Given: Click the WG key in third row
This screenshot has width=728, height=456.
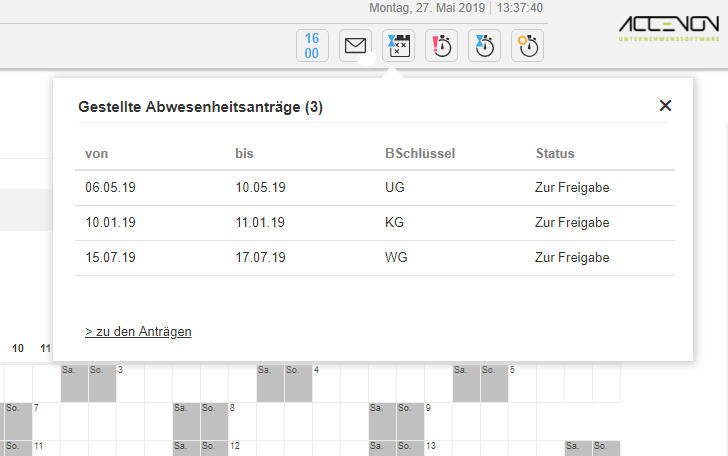Looking at the screenshot, I should pos(396,257).
